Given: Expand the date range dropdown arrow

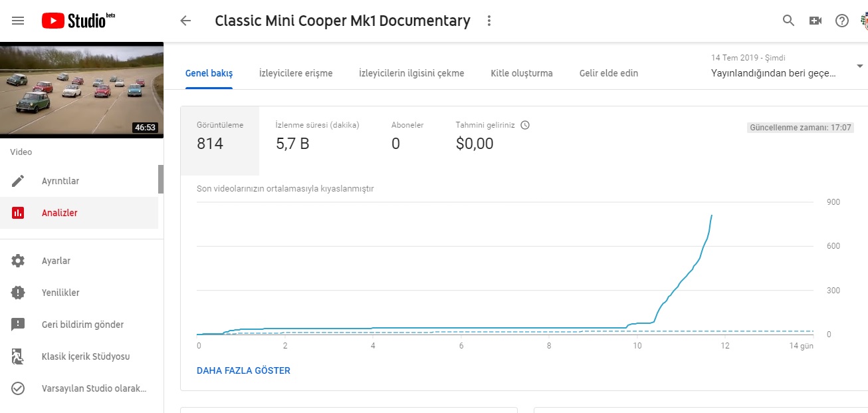Looking at the screenshot, I should (x=859, y=66).
